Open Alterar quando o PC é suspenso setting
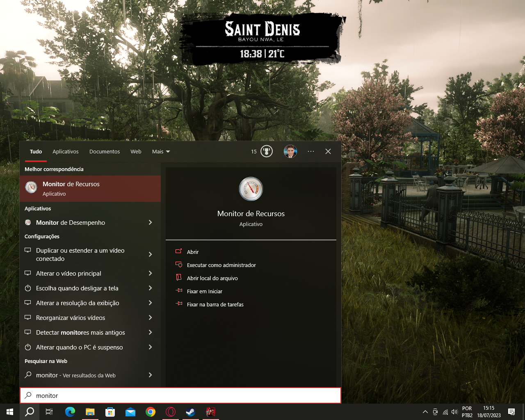525x420 pixels. pyautogui.click(x=80, y=347)
